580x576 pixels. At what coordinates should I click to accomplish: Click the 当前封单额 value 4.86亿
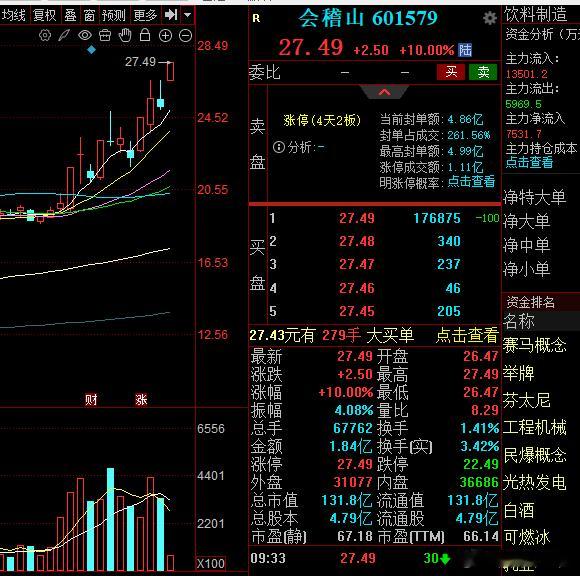coord(465,119)
